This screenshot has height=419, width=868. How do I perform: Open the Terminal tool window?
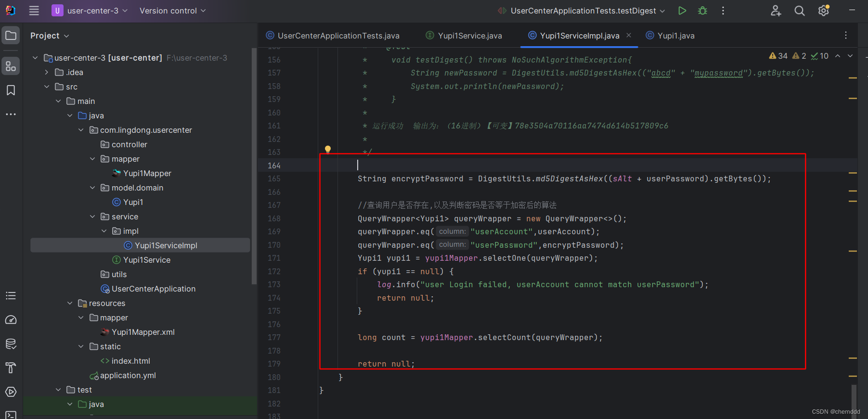11,414
